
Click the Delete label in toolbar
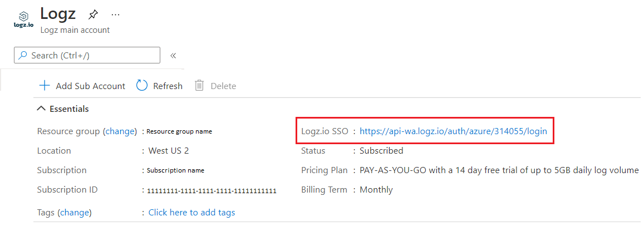pyautogui.click(x=223, y=86)
